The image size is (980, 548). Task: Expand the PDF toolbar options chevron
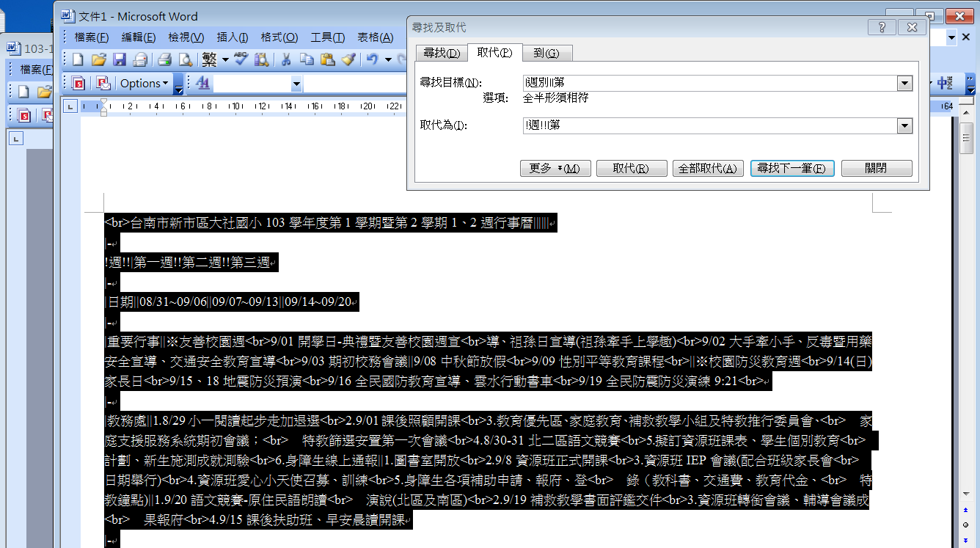179,84
